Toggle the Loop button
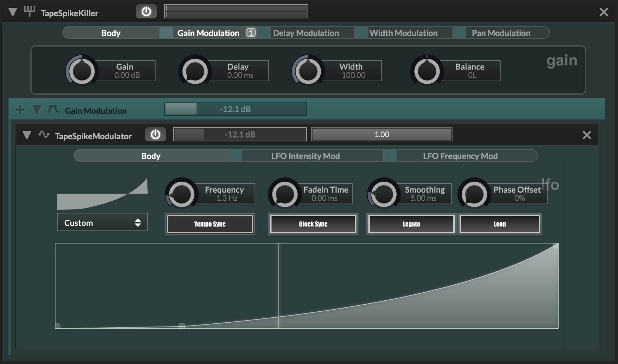This screenshot has height=364, width=618. click(500, 224)
